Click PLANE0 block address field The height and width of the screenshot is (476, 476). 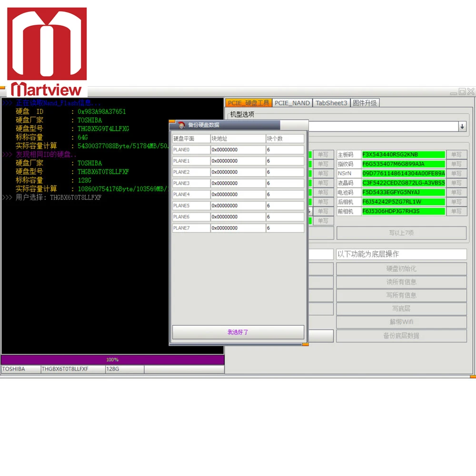(x=238, y=149)
